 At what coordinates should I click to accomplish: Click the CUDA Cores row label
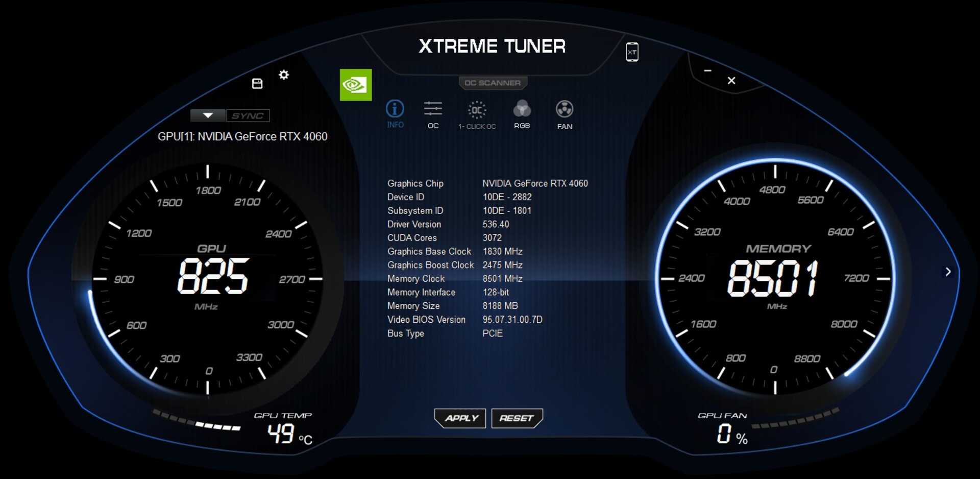[412, 238]
